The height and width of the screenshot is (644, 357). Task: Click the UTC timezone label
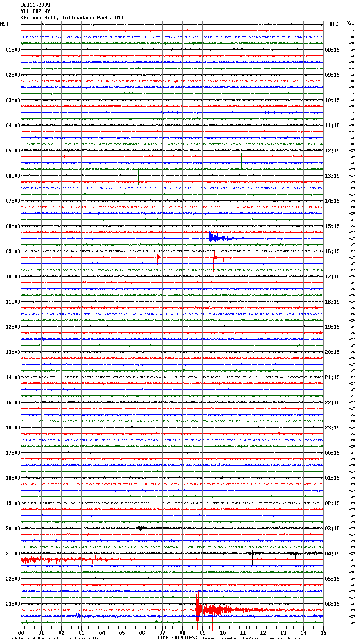334,24
